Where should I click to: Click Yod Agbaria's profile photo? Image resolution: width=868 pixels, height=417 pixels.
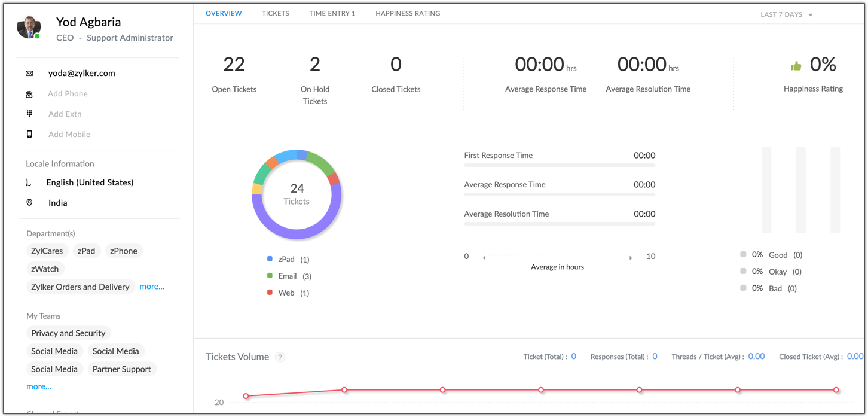[29, 28]
